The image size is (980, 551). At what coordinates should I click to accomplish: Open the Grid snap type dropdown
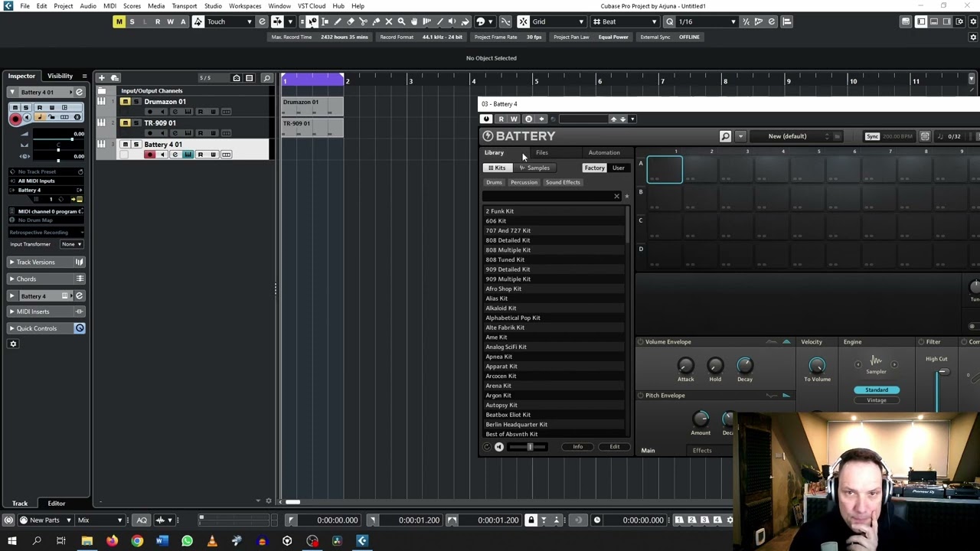tap(558, 21)
